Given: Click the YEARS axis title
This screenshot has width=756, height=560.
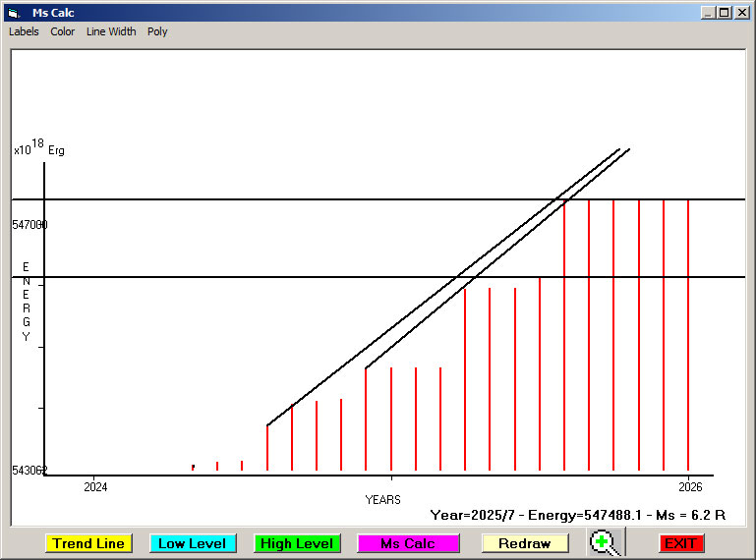Looking at the screenshot, I should pos(382,500).
